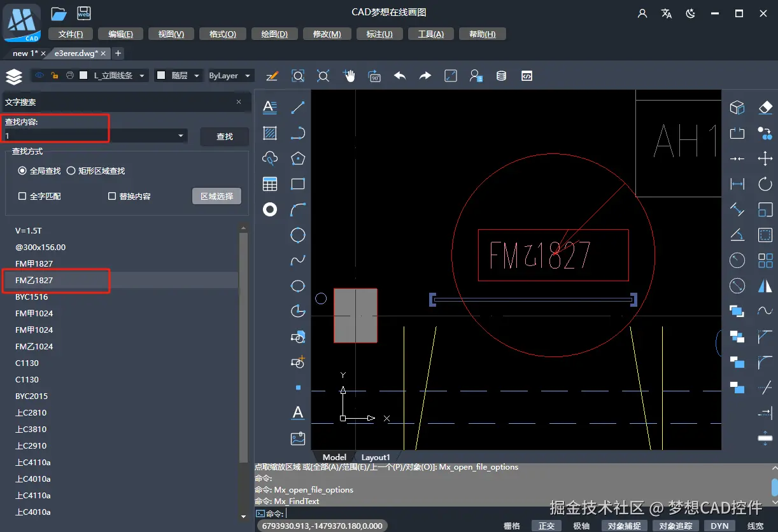Expand the L_立面线条 layer dropdown
The width and height of the screenshot is (778, 532).
tap(142, 76)
